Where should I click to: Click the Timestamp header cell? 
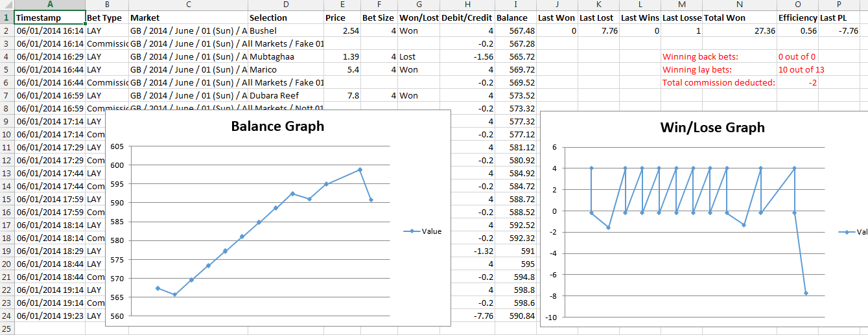(x=50, y=17)
